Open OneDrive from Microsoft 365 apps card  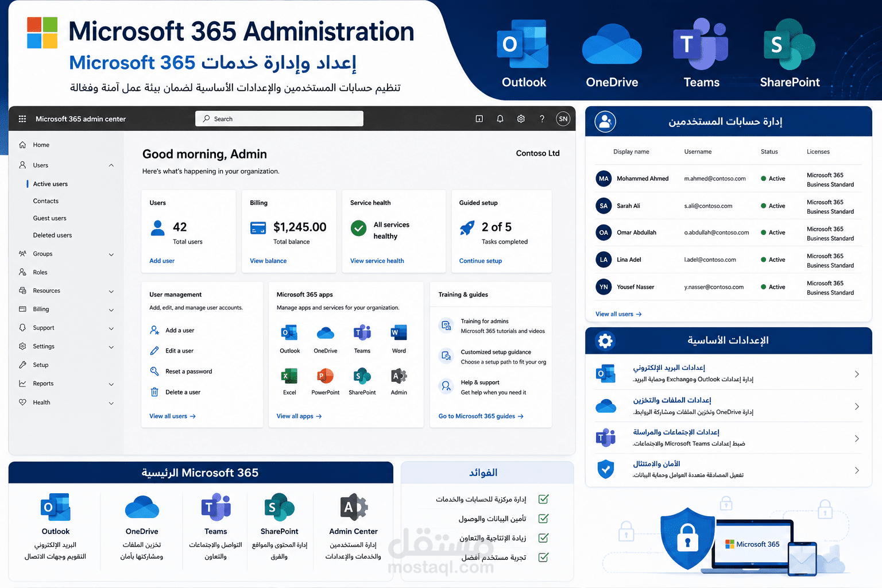click(326, 332)
